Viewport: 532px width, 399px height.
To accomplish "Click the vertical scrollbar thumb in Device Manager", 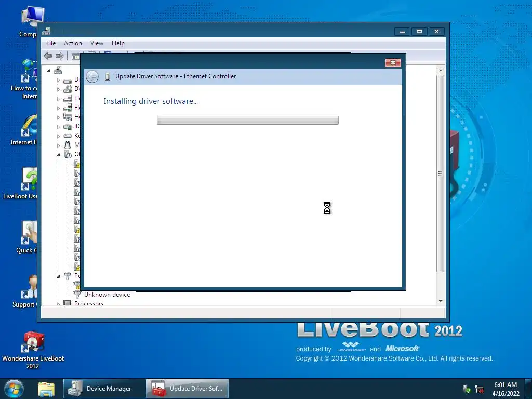I will pos(441,174).
